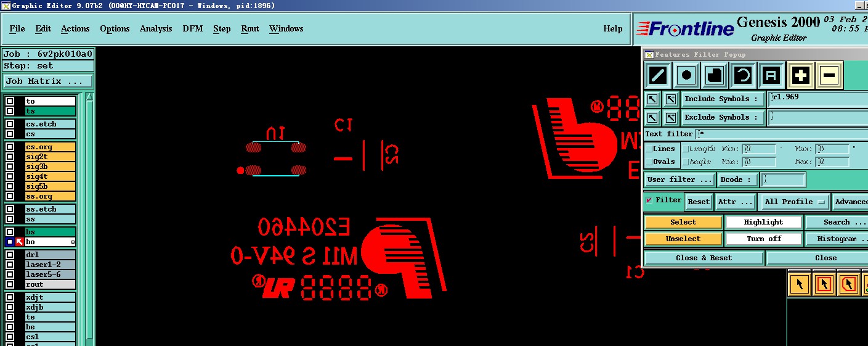
Task: Open the Include Symbols chooser
Action: coord(723,99)
